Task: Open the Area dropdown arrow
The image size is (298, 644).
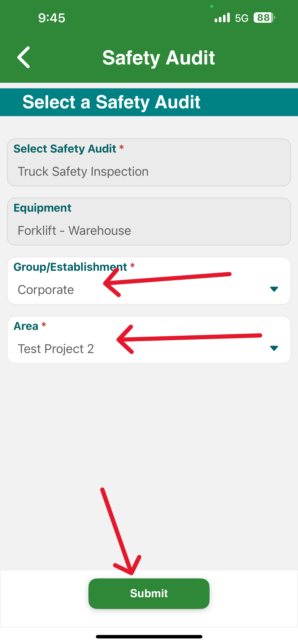Action: point(274,348)
